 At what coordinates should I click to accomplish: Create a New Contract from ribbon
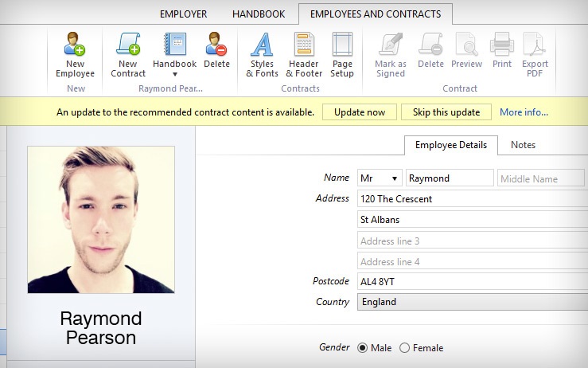pos(128,55)
